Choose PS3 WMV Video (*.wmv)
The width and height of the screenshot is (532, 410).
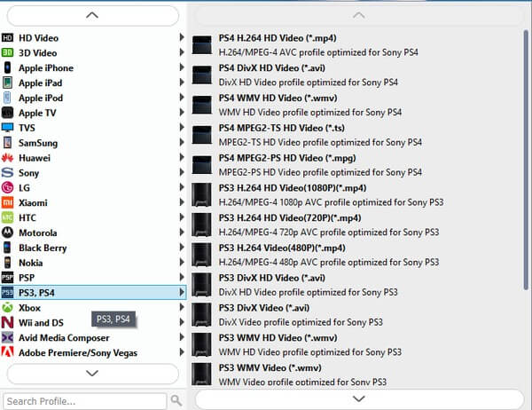(x=356, y=375)
